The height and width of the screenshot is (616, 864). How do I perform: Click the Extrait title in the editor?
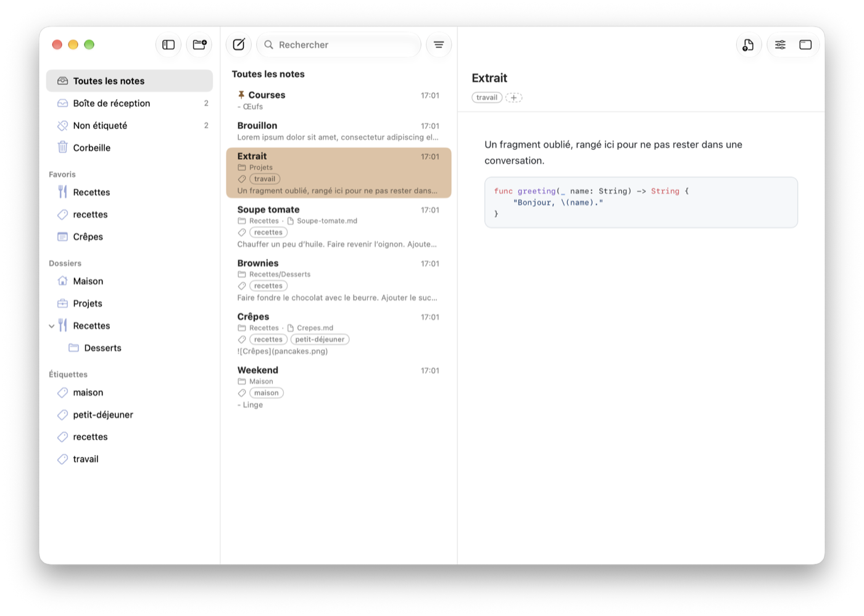[x=489, y=78]
